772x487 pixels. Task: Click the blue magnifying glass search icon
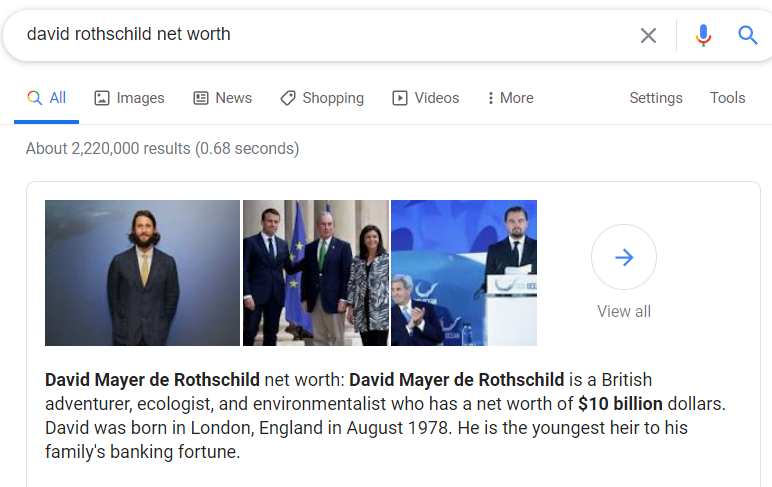747,35
